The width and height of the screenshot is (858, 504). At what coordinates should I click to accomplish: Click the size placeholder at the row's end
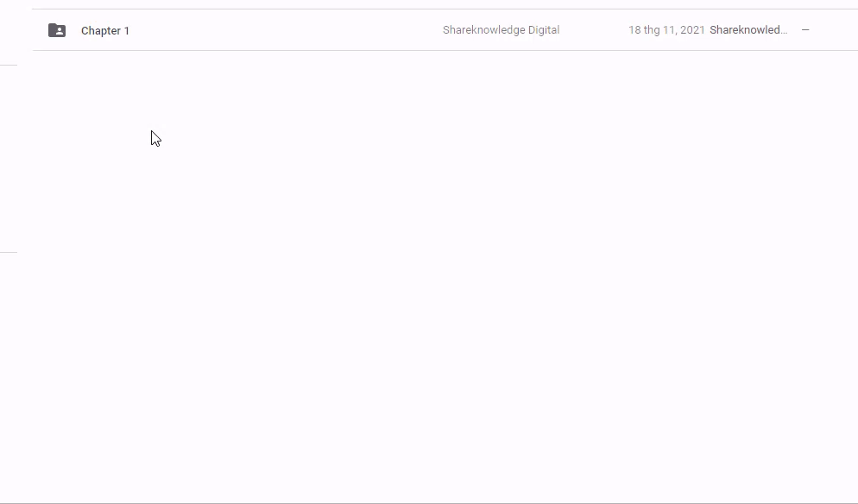point(805,30)
